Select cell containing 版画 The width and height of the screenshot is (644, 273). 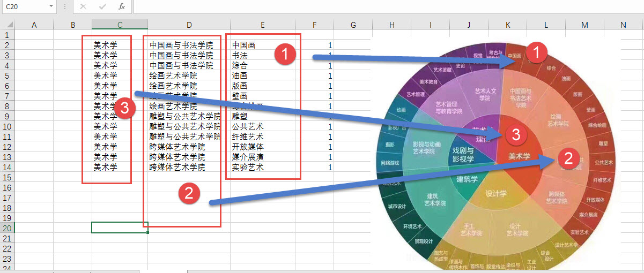(263, 86)
